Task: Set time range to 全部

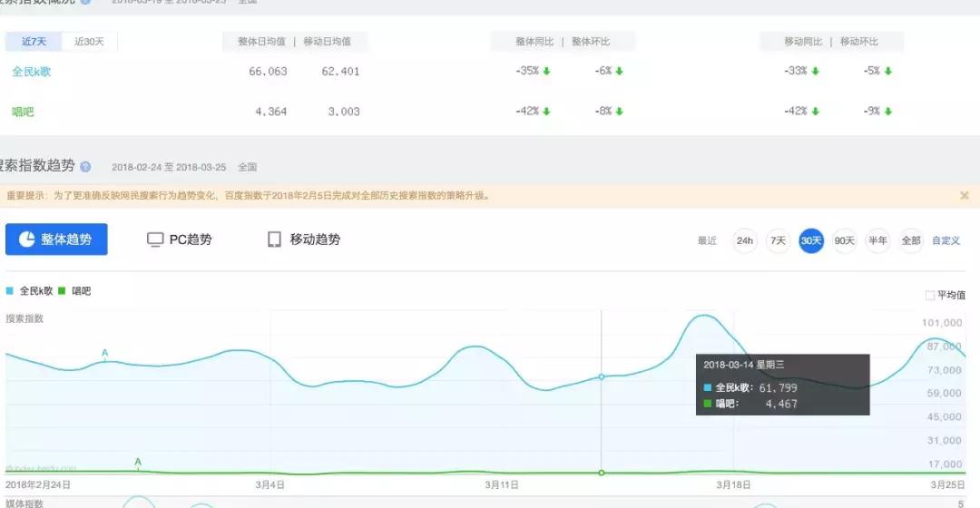Action: pyautogui.click(x=911, y=240)
